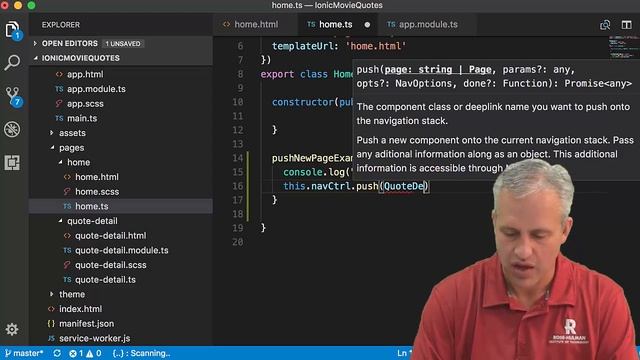Open app.html in the explorer

click(85, 74)
